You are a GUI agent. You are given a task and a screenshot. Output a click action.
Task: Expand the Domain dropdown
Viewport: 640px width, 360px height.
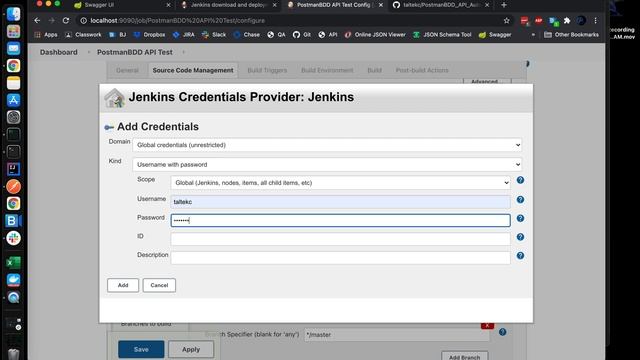tap(327, 145)
